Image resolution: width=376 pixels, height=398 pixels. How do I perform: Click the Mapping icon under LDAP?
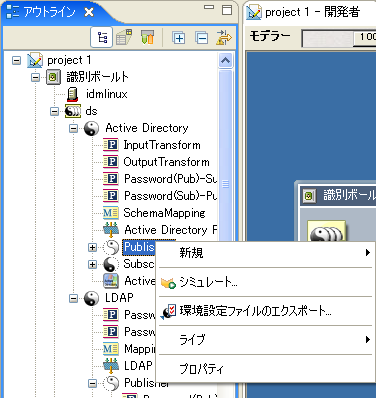pos(111,349)
